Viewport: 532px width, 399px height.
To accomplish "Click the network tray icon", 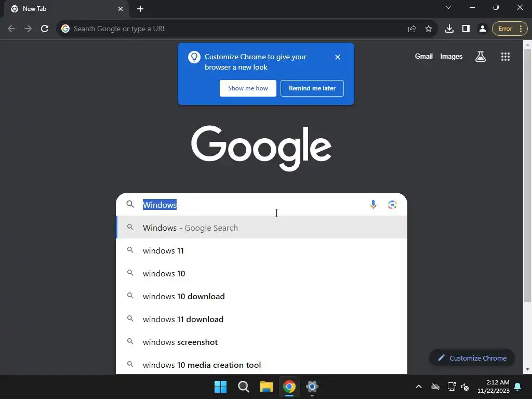I will [451, 387].
